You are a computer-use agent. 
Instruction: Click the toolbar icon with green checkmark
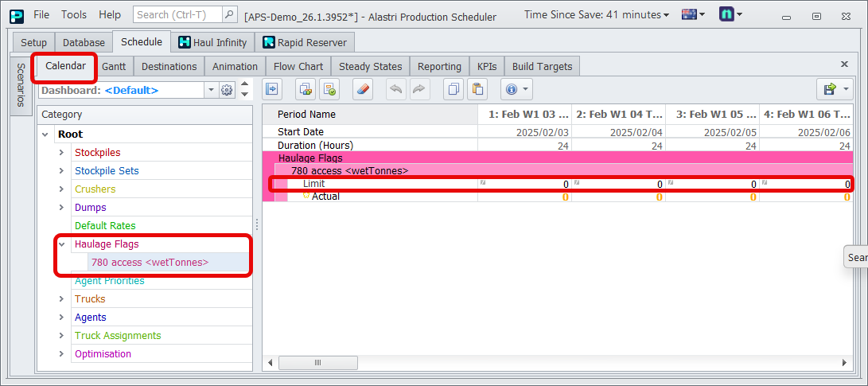tap(329, 90)
